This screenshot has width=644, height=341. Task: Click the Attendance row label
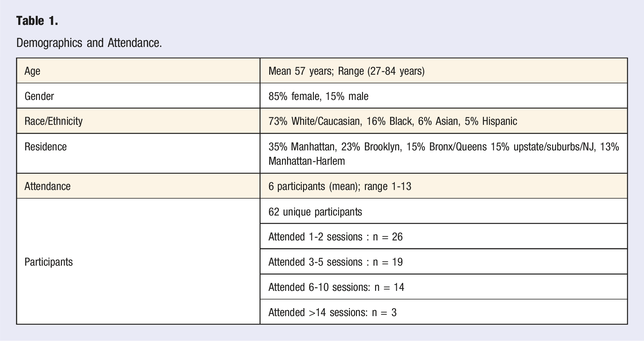(x=48, y=186)
